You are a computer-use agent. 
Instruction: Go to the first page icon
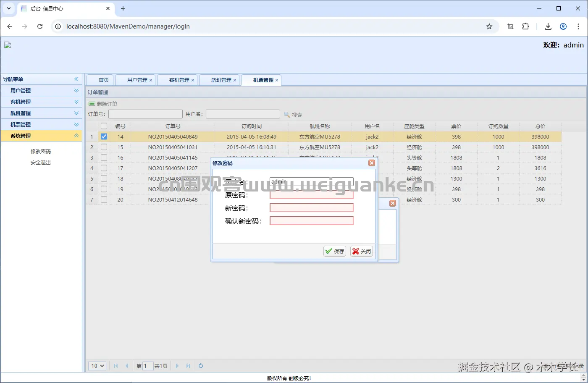click(116, 366)
